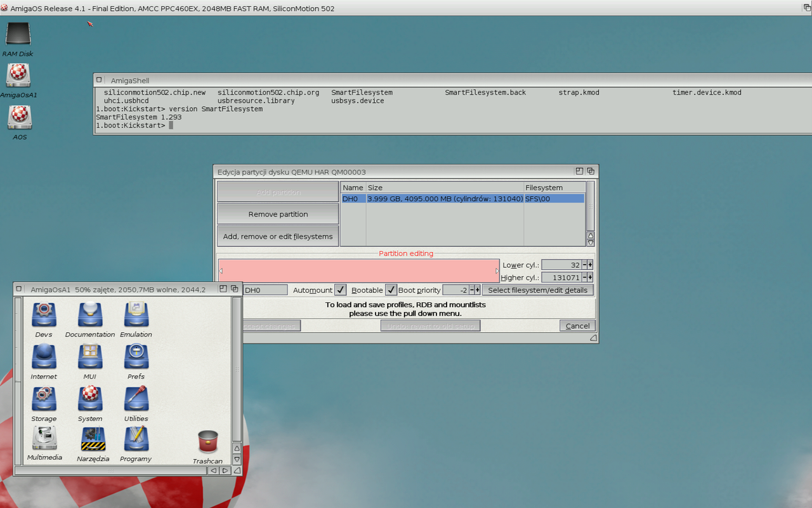Decrease Boot priority with minus button
Viewport: 812px width, 508px height.
[x=471, y=290]
